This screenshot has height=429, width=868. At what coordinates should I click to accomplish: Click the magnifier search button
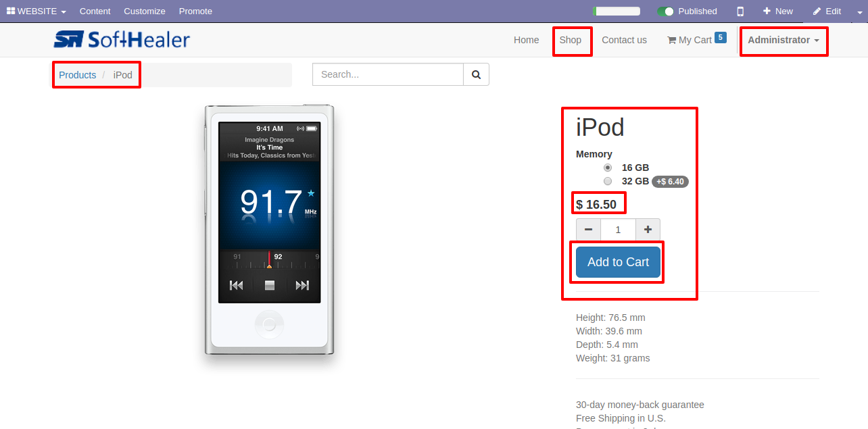coord(476,74)
